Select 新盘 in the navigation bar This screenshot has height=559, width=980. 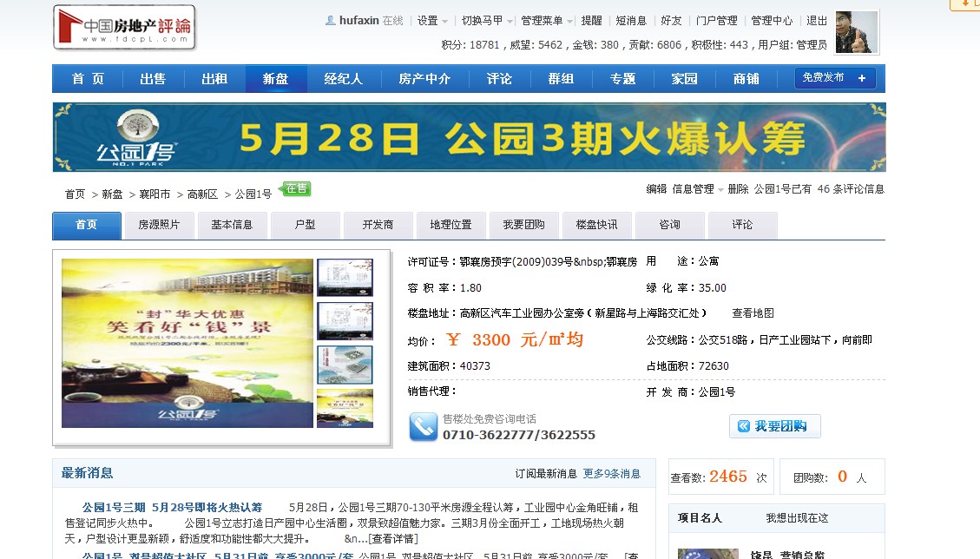tap(276, 79)
